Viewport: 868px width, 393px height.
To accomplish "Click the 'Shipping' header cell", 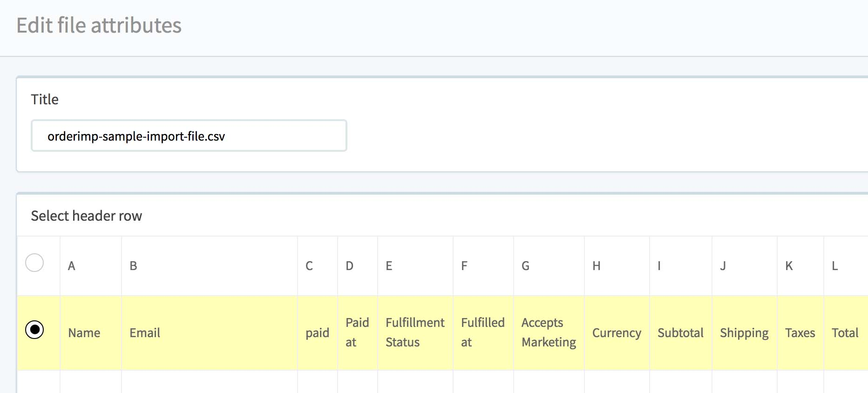I will (x=745, y=333).
